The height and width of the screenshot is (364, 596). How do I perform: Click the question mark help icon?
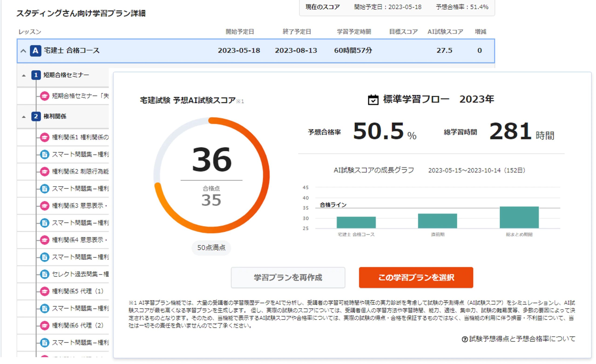465,340
